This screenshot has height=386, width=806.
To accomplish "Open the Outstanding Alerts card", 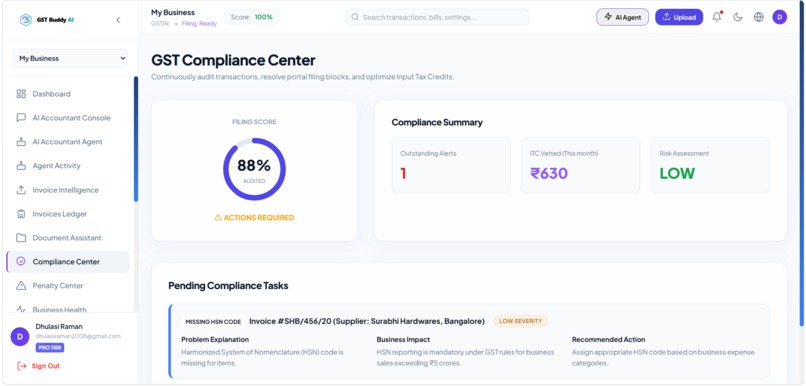I will click(x=451, y=165).
